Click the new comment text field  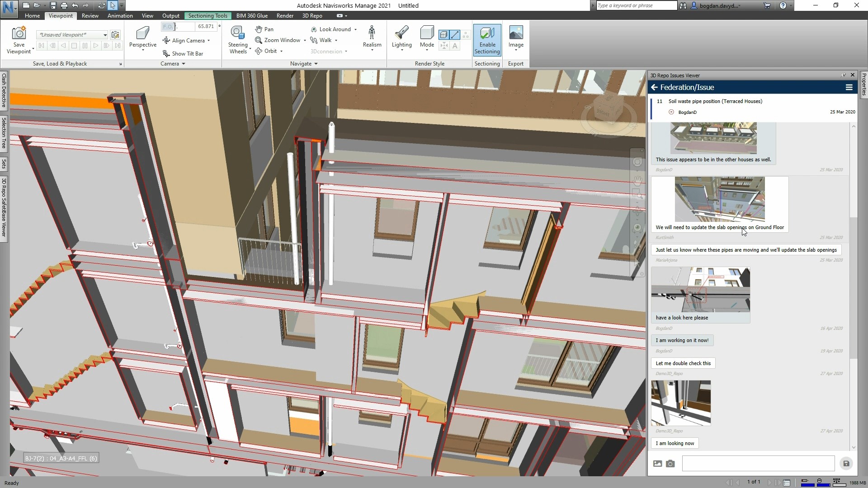[x=758, y=464]
